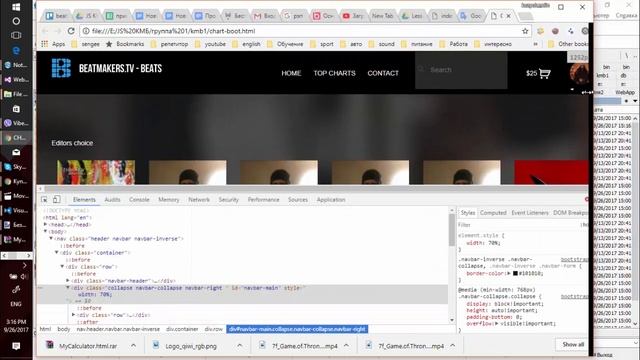The image size is (640, 360).
Task: Click the colorful Editors choice thumbnail
Action: click(x=96, y=172)
